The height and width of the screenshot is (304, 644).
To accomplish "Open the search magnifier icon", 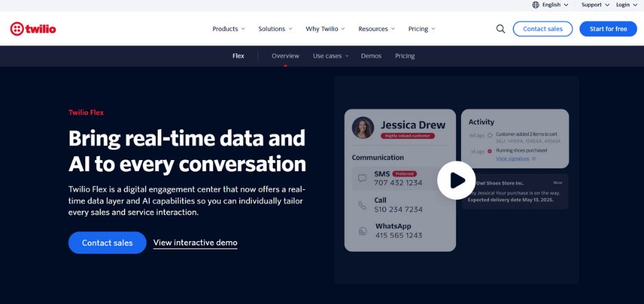I will pos(500,29).
